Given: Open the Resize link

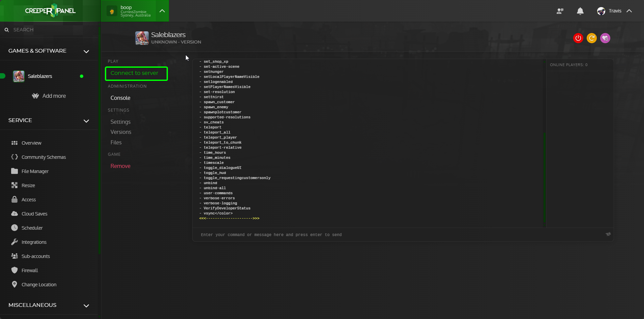Looking at the screenshot, I should (28, 185).
